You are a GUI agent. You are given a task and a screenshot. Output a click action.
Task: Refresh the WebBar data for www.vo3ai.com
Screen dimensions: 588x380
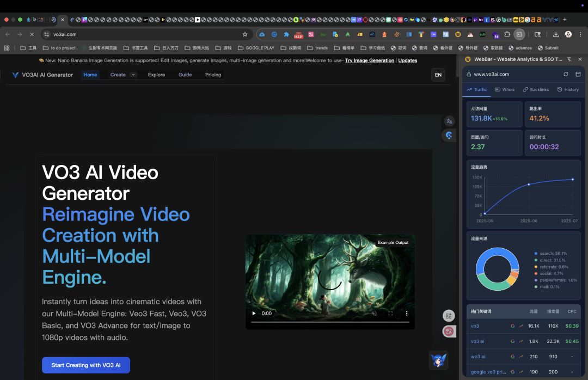pyautogui.click(x=566, y=74)
